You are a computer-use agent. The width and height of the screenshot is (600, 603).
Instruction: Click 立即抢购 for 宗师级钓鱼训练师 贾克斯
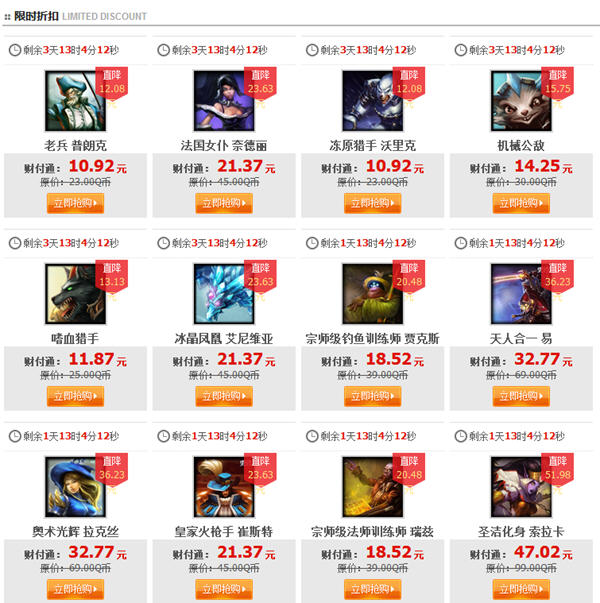[373, 396]
